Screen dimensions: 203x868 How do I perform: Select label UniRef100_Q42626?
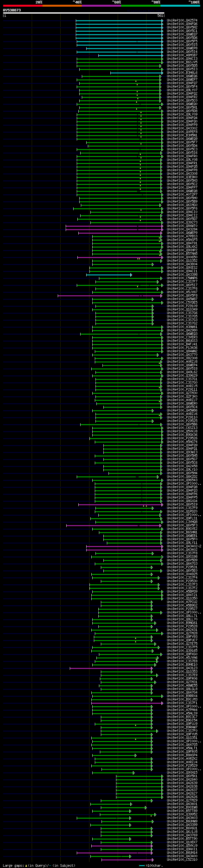click(182, 797)
